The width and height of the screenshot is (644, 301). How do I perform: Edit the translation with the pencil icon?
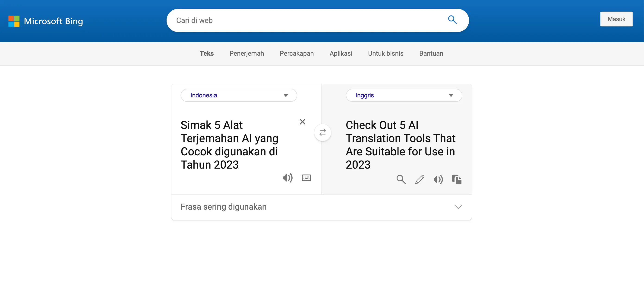pos(420,179)
